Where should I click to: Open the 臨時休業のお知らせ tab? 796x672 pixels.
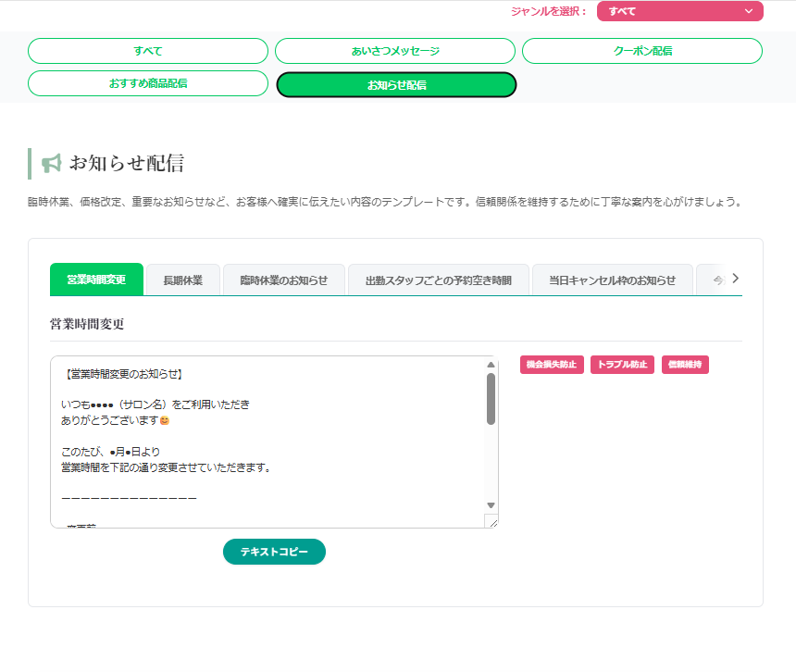point(284,280)
